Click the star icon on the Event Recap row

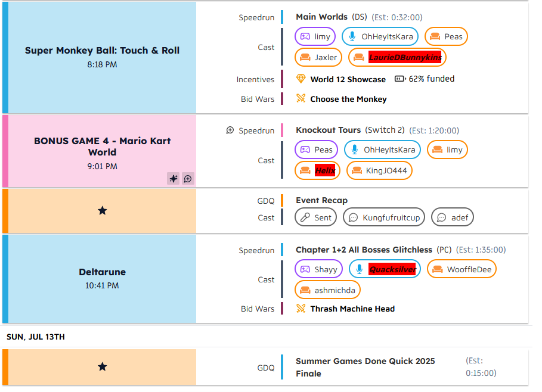103,211
